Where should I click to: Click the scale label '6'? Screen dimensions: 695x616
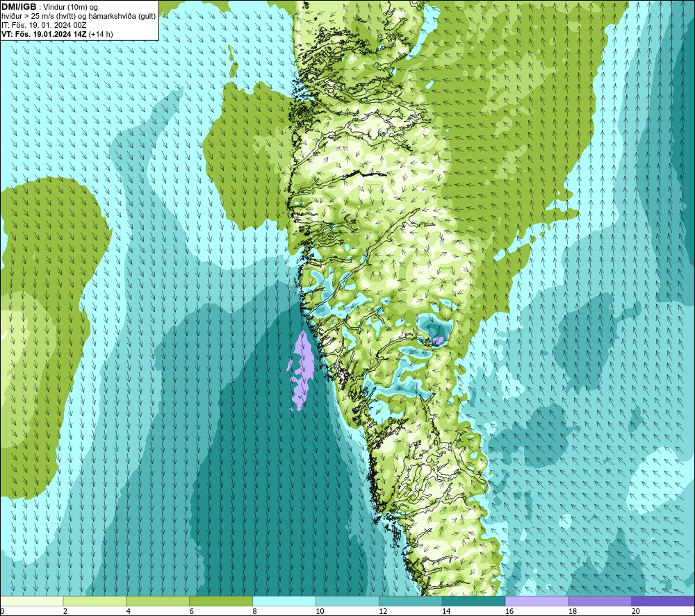point(192,611)
